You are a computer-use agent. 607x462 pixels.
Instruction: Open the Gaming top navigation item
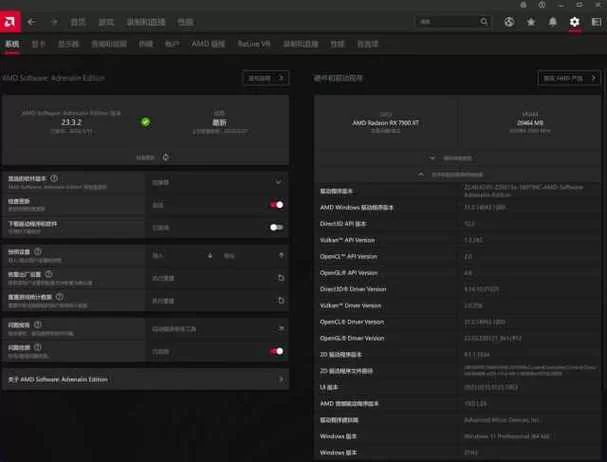click(x=106, y=22)
